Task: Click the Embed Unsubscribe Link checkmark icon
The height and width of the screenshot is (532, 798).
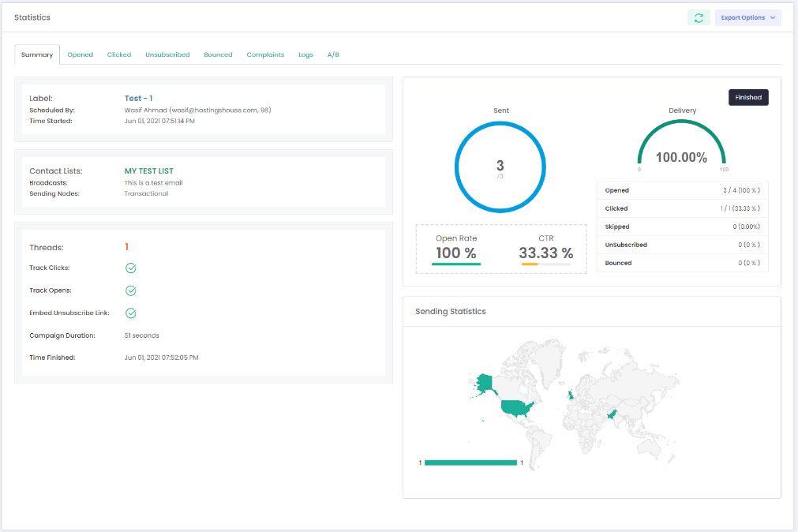Action: point(131,313)
